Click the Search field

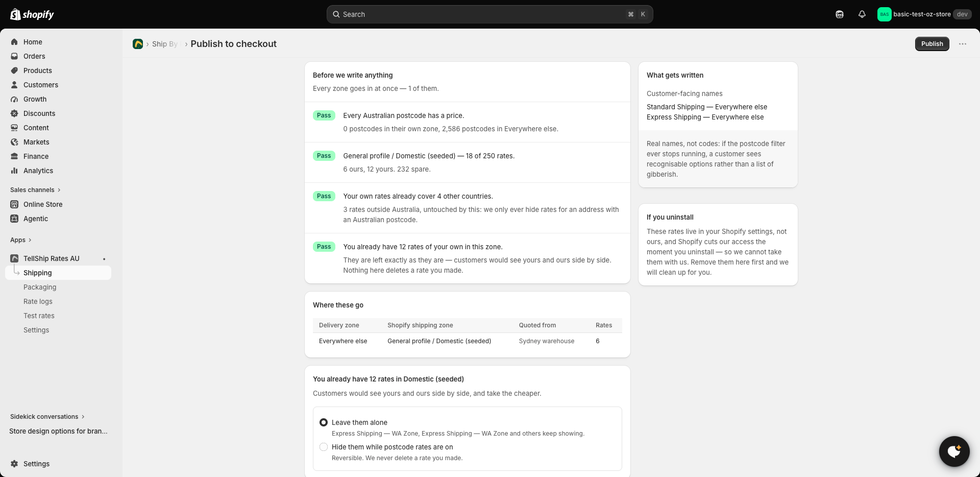point(490,14)
